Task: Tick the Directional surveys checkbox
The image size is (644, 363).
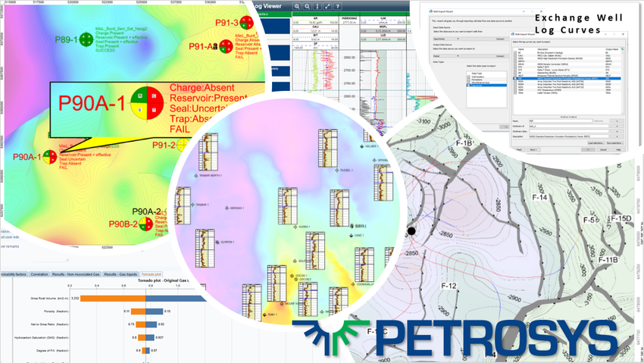Action: [469, 83]
